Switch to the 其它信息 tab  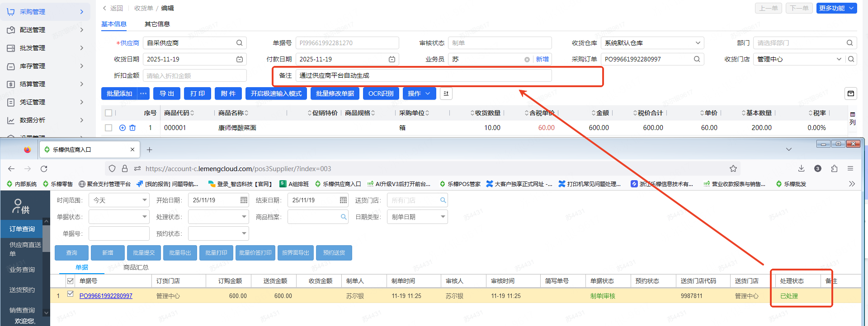(157, 24)
